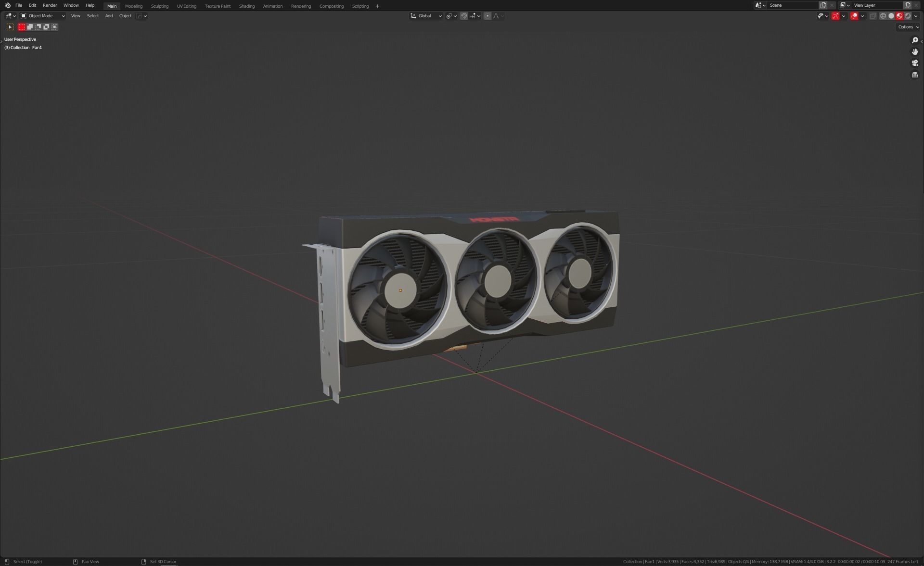Delete the Scene with its X icon
Image resolution: width=924 pixels, height=566 pixels.
pos(832,5)
